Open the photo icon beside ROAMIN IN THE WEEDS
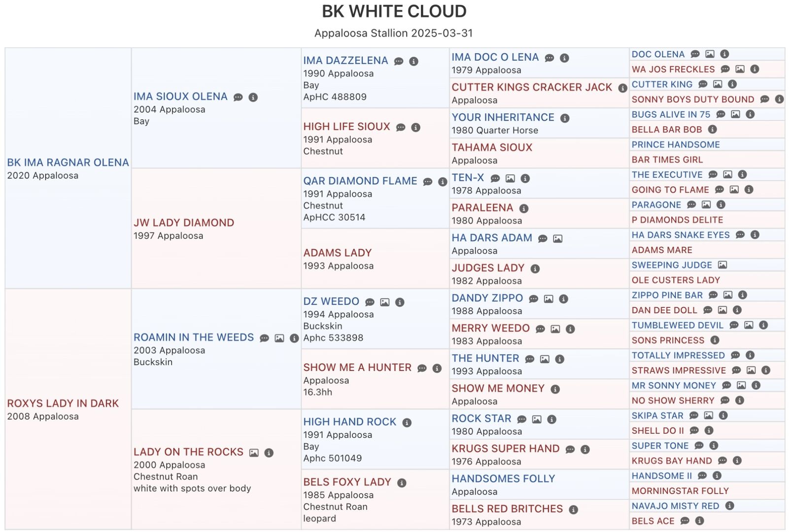This screenshot has height=532, width=793. (279, 338)
